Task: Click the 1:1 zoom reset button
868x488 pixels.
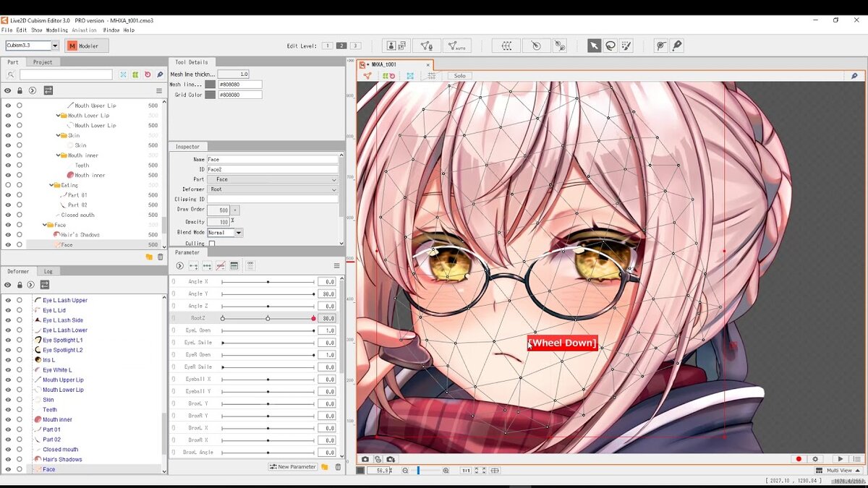Action: tap(466, 471)
